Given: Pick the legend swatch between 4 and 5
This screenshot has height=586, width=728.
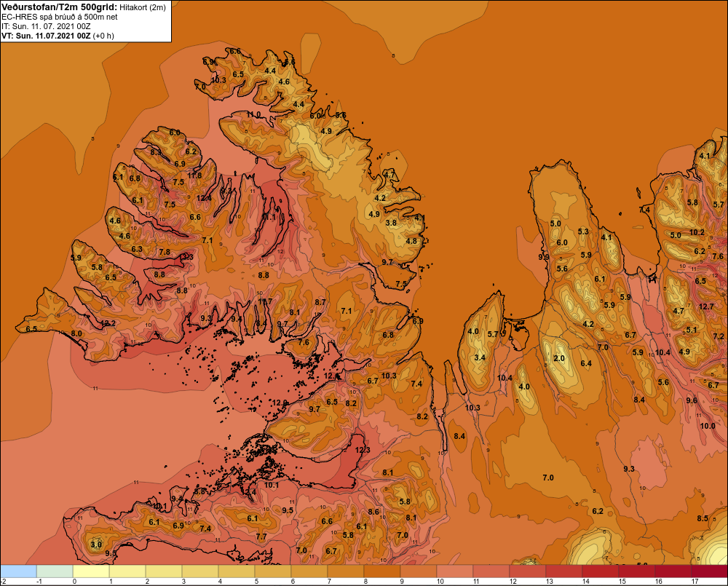Looking at the screenshot, I should click(237, 571).
